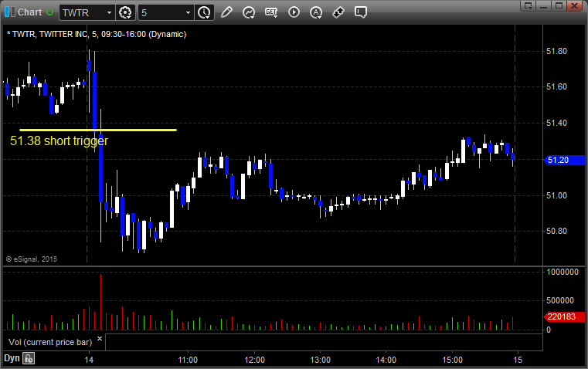Click the 500000 volume axis label
This screenshot has height=369, width=588.
coord(560,300)
